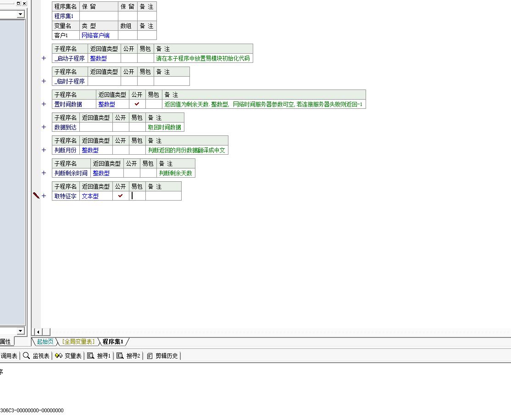
Task: Expand the 数据到达 subroutine with plus sign
Action: (44, 127)
